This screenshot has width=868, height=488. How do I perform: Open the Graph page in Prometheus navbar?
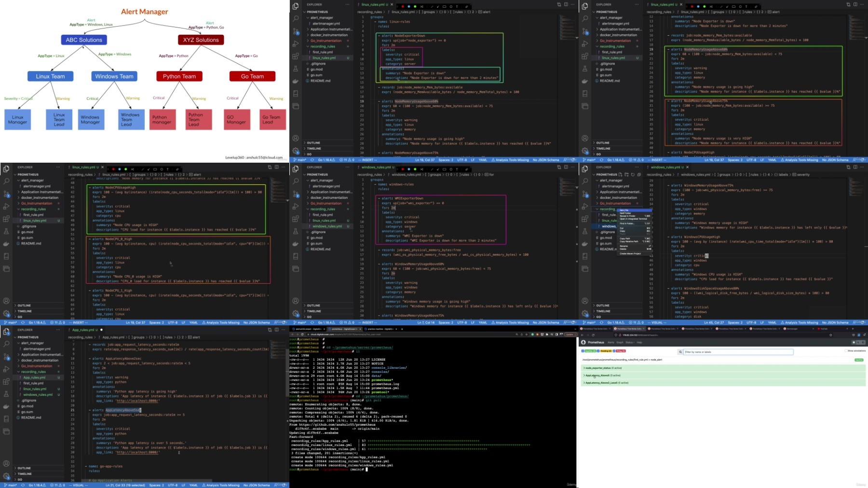[620, 342]
